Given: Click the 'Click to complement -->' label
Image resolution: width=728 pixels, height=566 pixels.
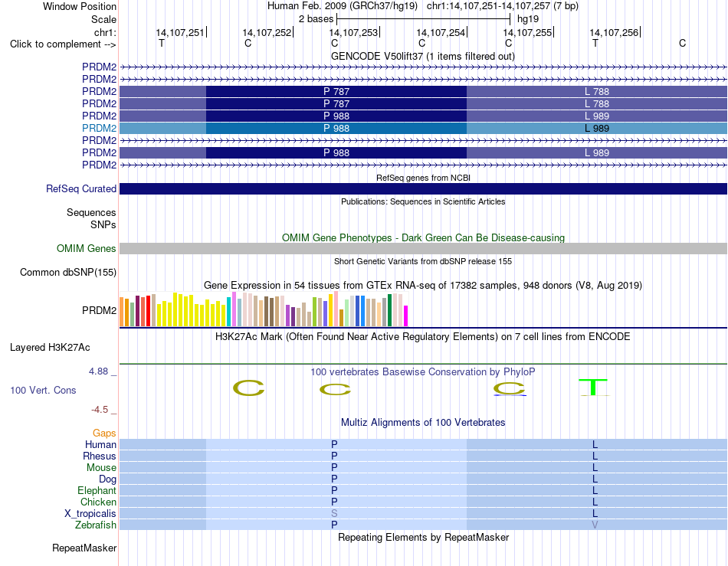Looking at the screenshot, I should coord(63,44).
